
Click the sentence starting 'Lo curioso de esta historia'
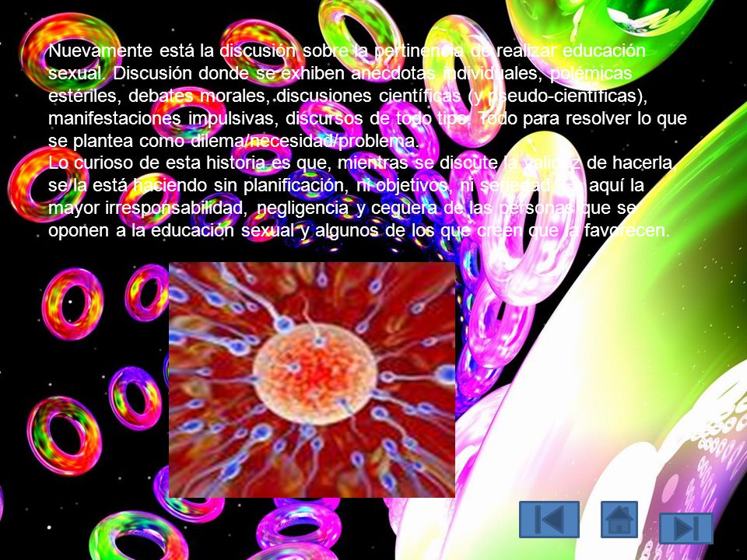point(362,196)
